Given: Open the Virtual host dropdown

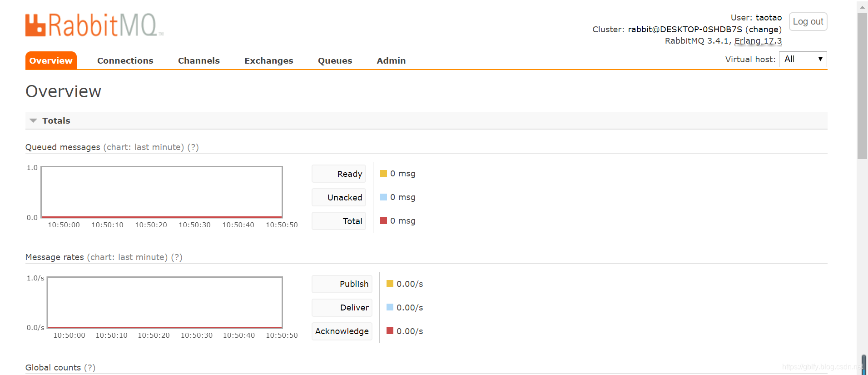Looking at the screenshot, I should (803, 59).
